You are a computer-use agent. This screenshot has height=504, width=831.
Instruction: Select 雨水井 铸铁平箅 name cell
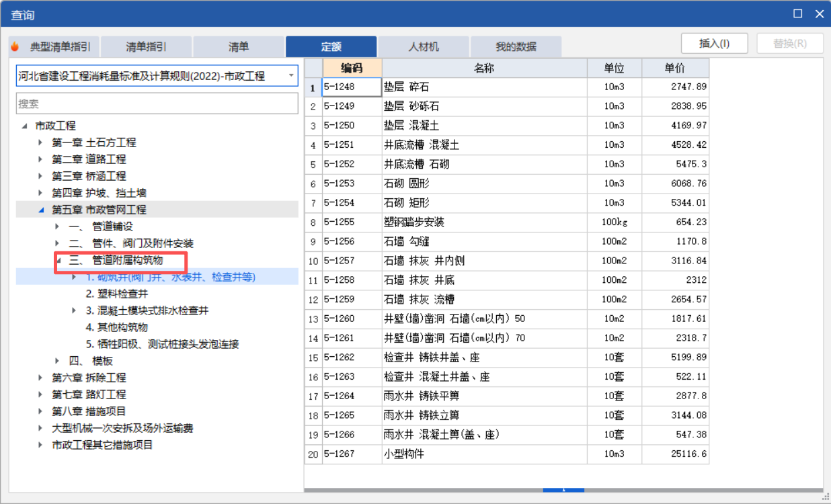click(x=484, y=396)
